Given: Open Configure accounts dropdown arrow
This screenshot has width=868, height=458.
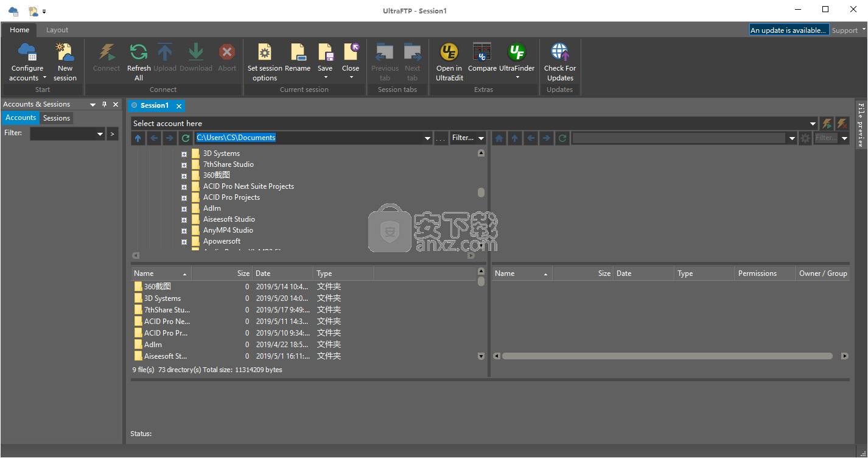Looking at the screenshot, I should [44, 78].
